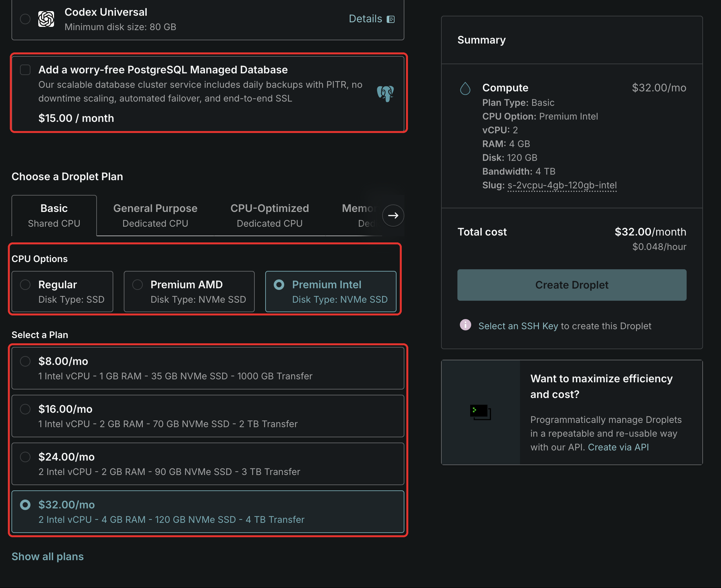Click the Create Droplet button
The width and height of the screenshot is (721, 588).
click(x=572, y=285)
